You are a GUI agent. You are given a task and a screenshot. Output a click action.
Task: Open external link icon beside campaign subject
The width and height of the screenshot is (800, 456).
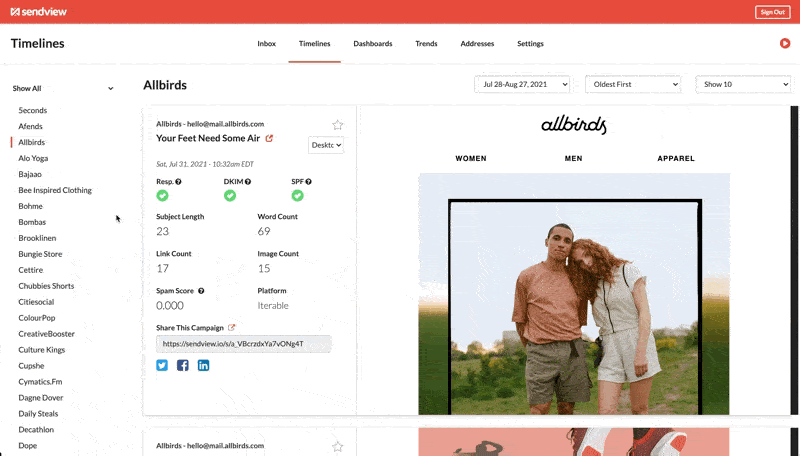269,138
